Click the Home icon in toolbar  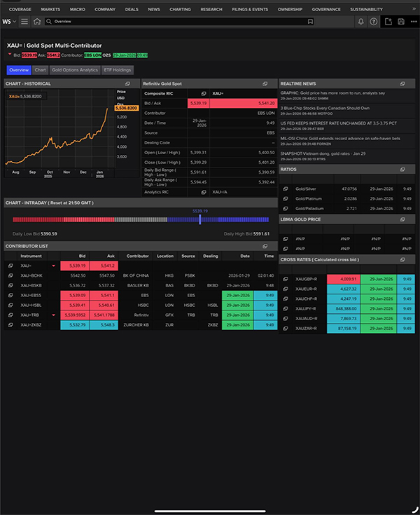36,22
